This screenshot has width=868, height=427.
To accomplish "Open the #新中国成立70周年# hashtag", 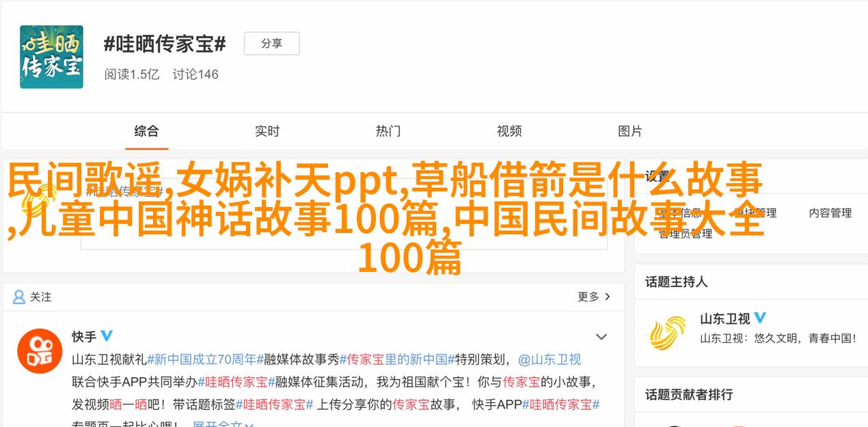I will point(206,359).
